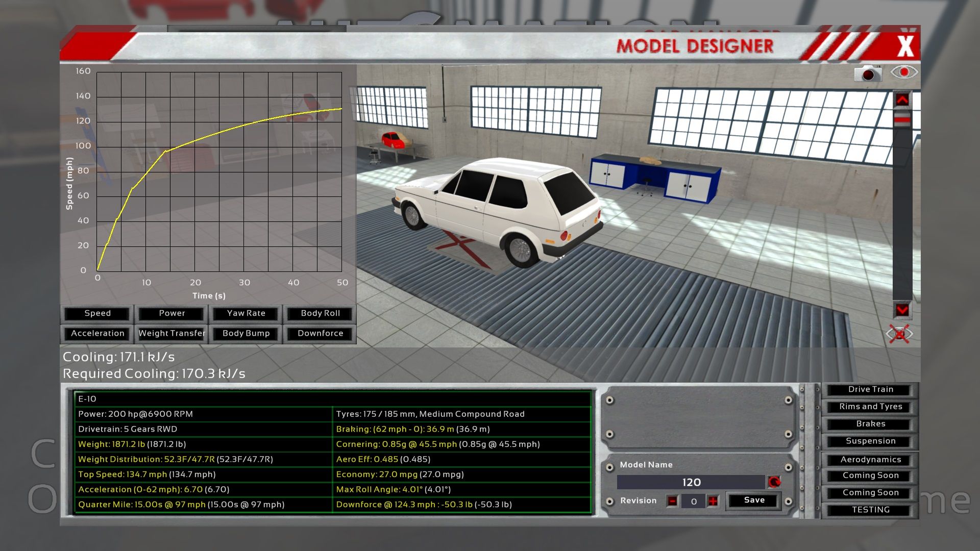
Task: Click the crossed-out eye hide icon
Action: point(899,334)
